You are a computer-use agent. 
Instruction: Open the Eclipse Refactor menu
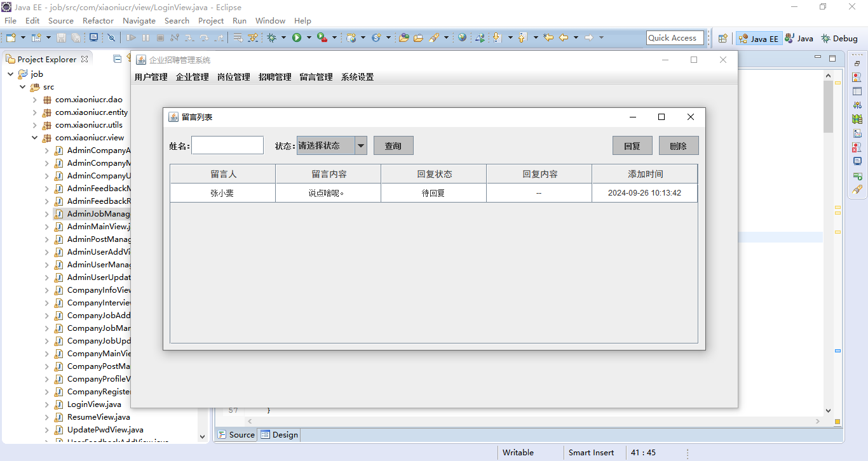click(x=98, y=20)
